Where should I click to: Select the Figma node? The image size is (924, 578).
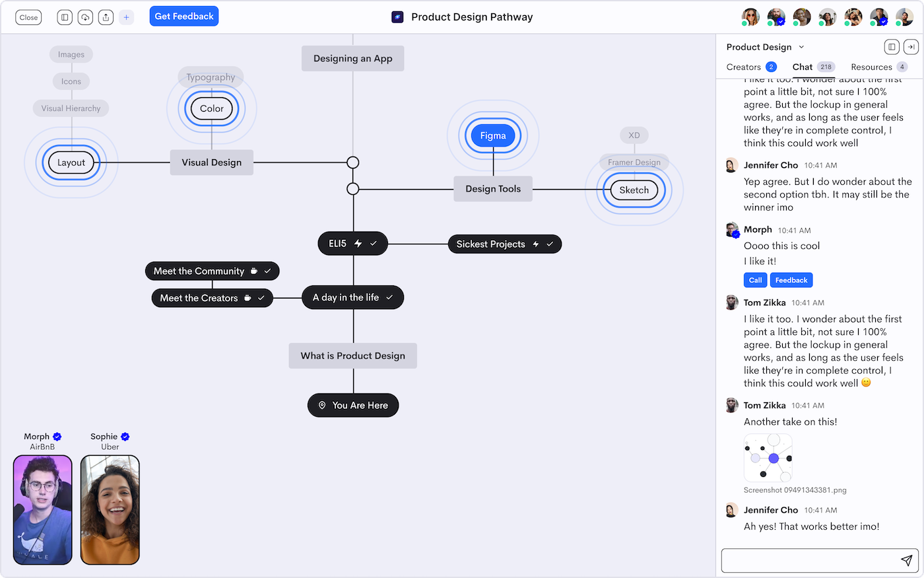[493, 135]
